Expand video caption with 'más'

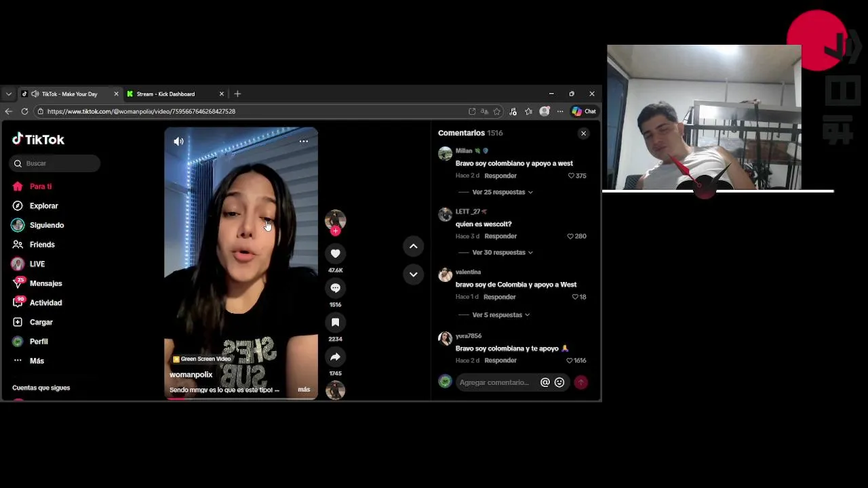click(x=304, y=390)
